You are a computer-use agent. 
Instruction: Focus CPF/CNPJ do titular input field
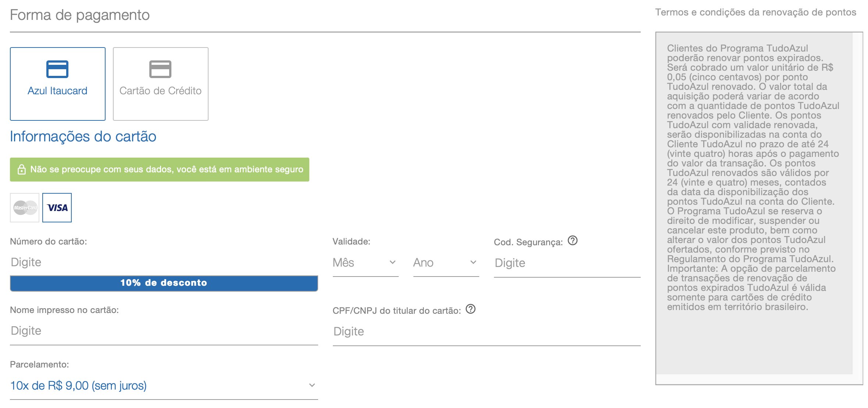click(487, 332)
